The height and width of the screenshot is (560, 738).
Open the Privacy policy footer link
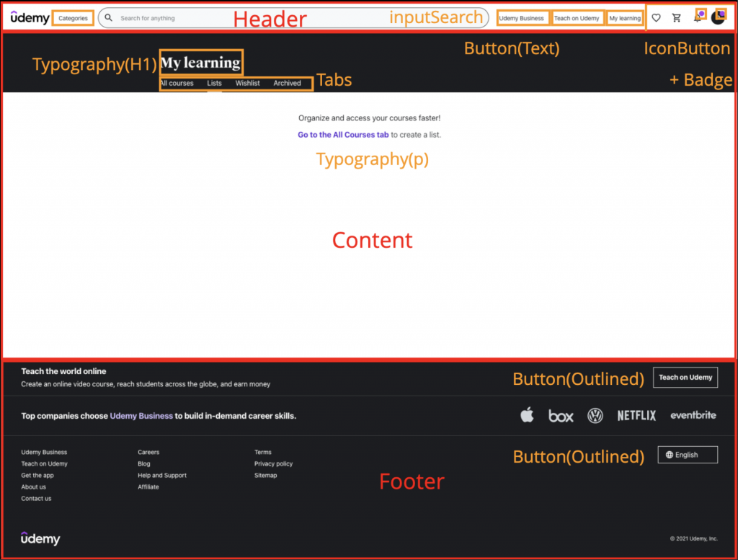(x=273, y=464)
